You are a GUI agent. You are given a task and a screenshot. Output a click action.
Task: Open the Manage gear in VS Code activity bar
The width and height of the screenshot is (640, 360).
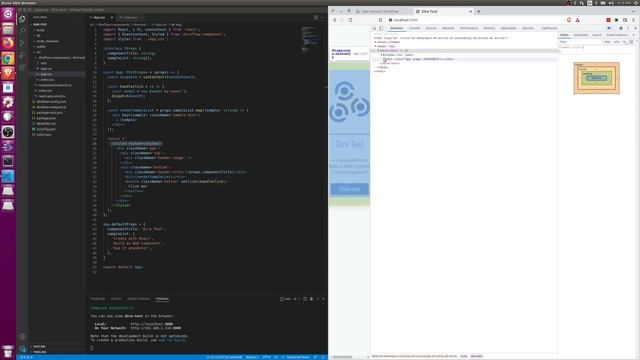click(x=22, y=349)
